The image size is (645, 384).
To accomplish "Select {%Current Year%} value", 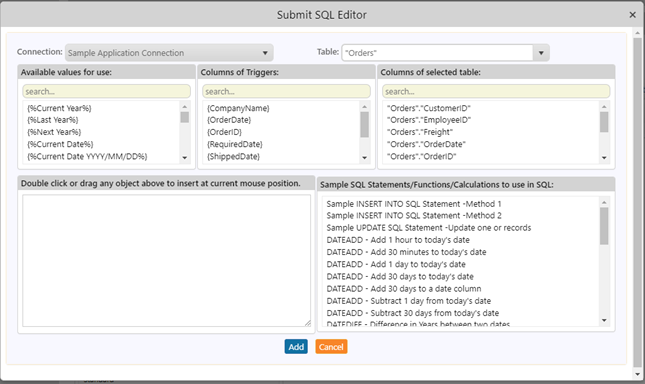I will [59, 108].
